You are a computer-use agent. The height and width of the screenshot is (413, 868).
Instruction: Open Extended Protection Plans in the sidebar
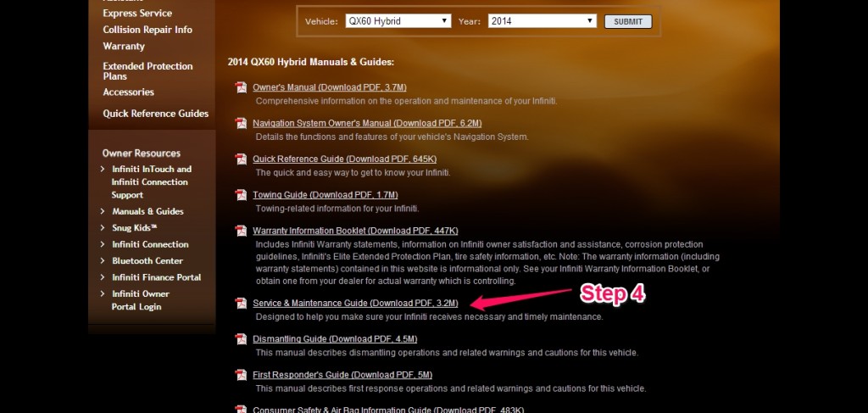(147, 71)
